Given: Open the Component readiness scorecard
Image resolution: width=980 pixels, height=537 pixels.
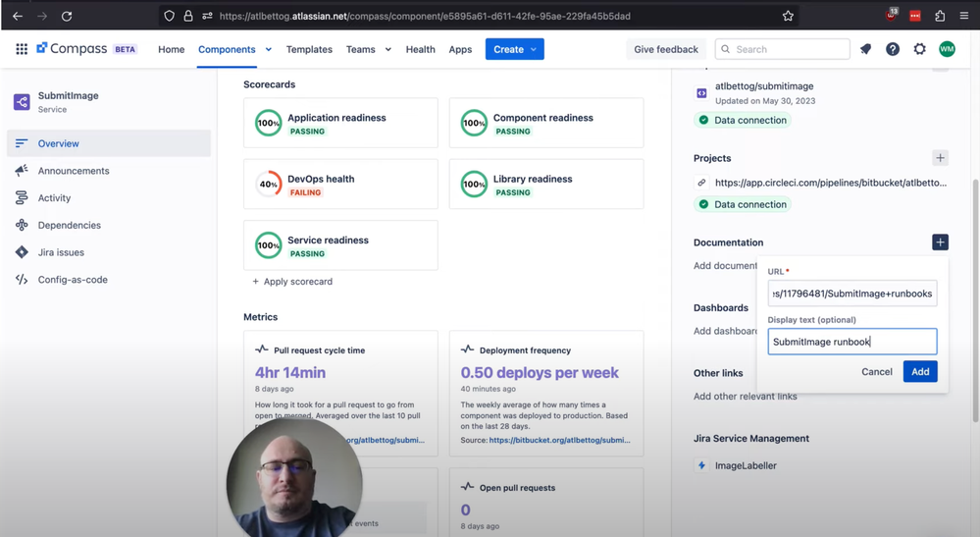Looking at the screenshot, I should [x=546, y=123].
